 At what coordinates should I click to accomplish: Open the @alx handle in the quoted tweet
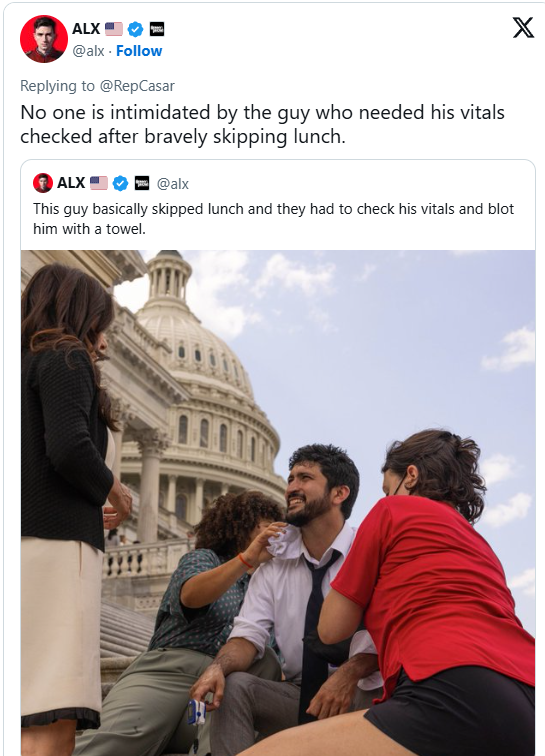173,184
